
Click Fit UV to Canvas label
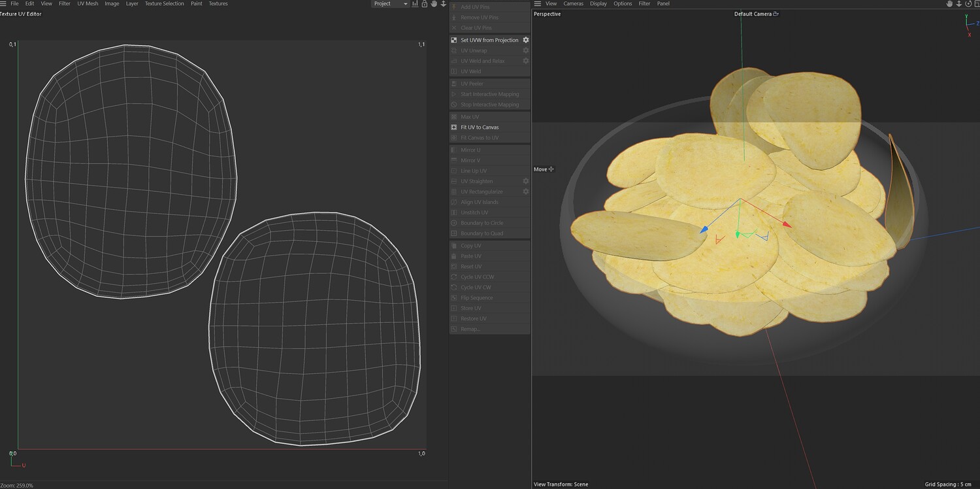pos(480,127)
